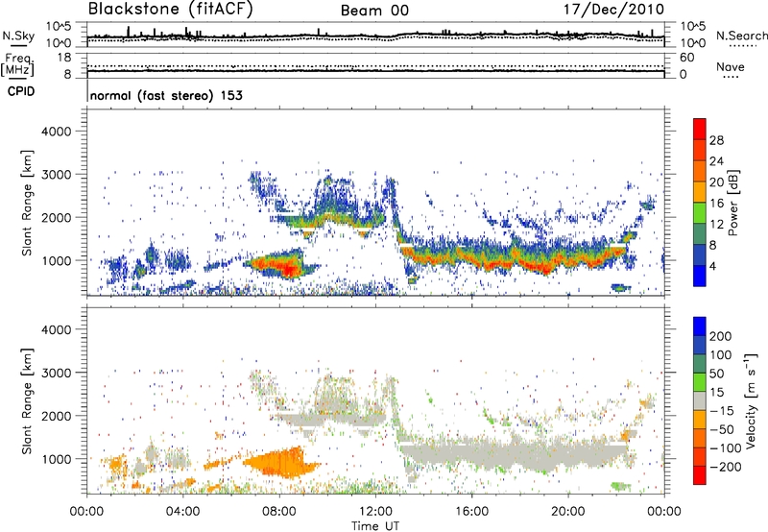The image size is (768, 532).
Task: Pick the bright blue bottom segment of power colorbar
Action: click(x=700, y=276)
